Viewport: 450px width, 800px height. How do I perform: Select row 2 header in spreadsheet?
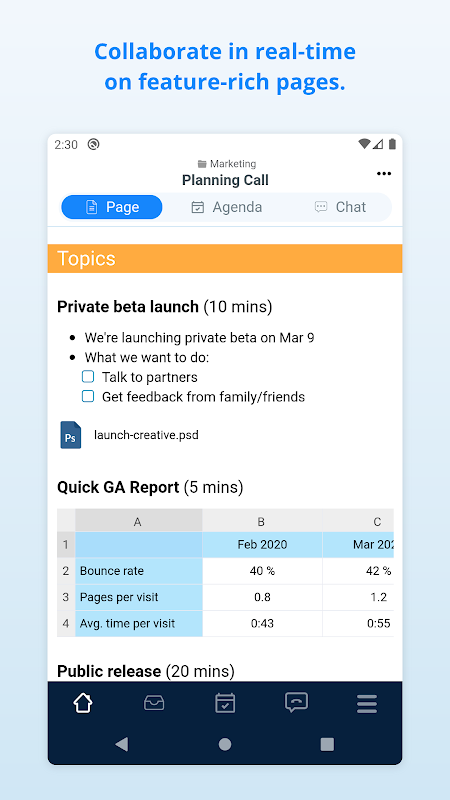coord(66,571)
